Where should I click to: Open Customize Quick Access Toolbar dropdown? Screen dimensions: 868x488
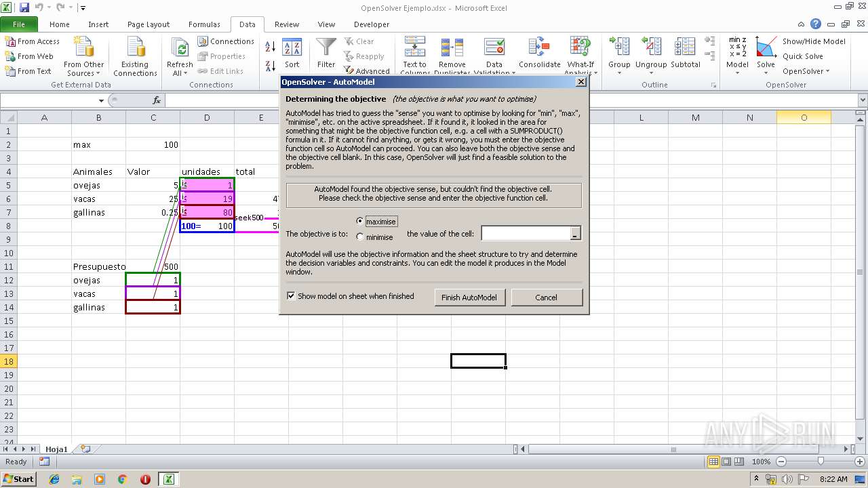pyautogui.click(x=83, y=8)
